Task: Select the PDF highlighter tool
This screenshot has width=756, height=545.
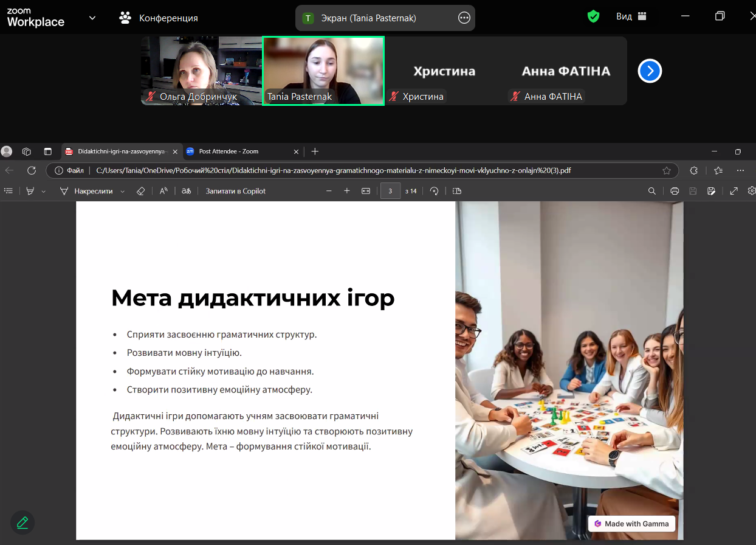Action: pyautogui.click(x=30, y=191)
